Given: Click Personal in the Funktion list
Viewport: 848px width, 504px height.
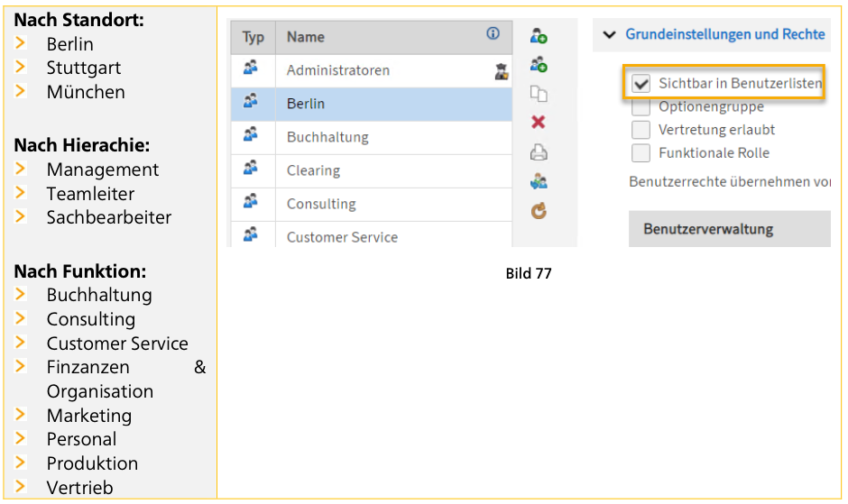Looking at the screenshot, I should point(81,439).
